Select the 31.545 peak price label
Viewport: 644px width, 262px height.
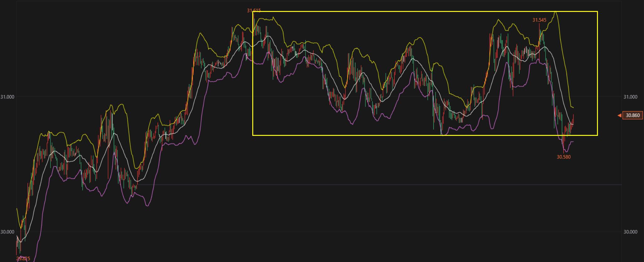tap(539, 20)
